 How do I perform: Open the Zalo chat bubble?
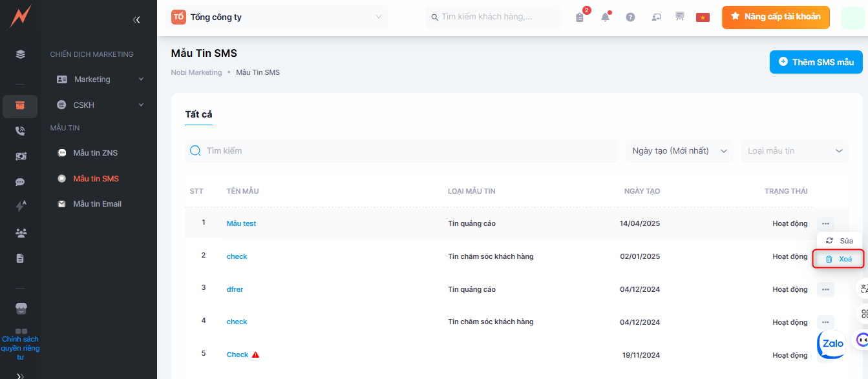point(832,343)
